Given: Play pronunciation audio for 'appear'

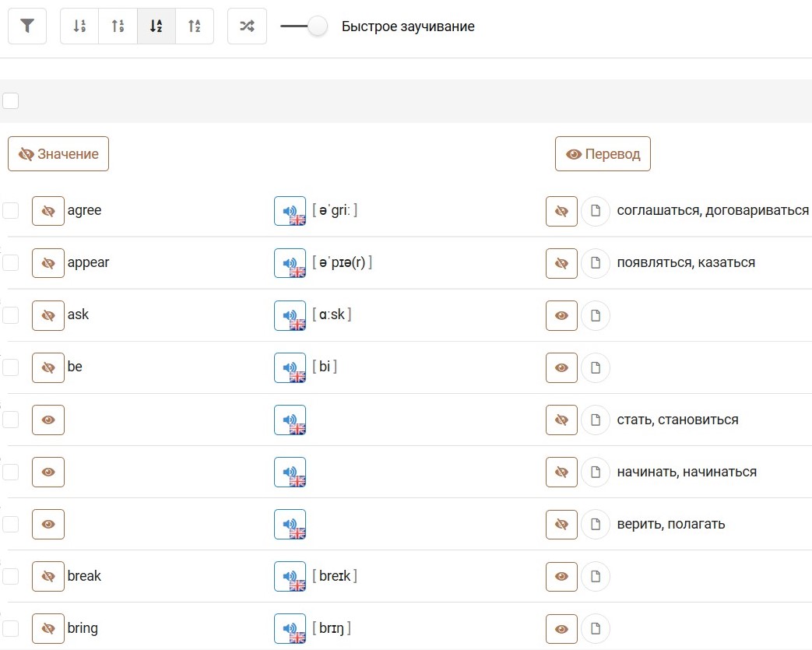Looking at the screenshot, I should (290, 263).
